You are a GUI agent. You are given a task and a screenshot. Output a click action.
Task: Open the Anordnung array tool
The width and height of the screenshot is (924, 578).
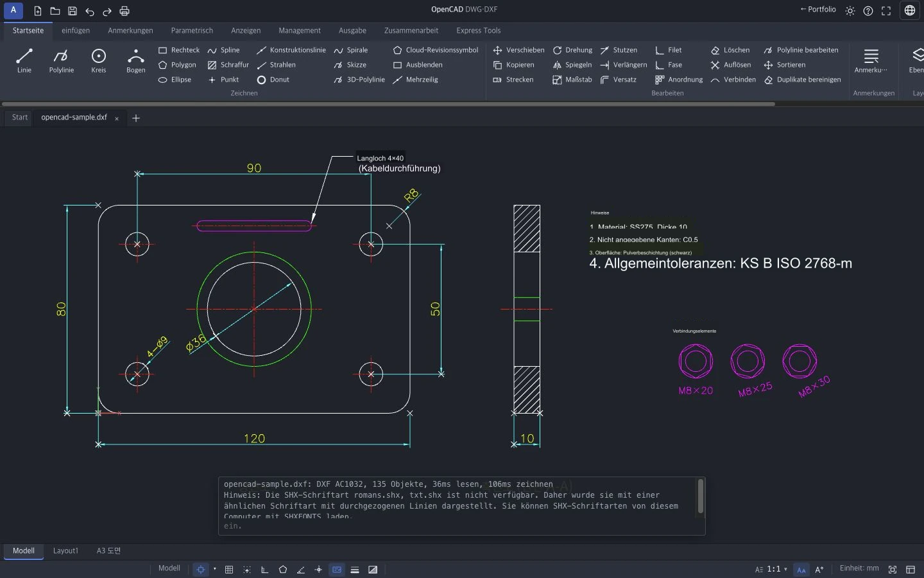679,80
